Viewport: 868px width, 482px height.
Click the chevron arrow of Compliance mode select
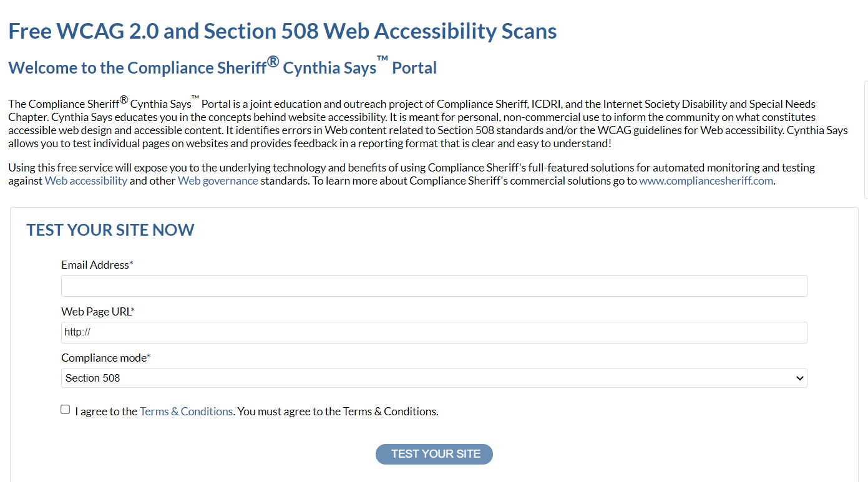pyautogui.click(x=799, y=378)
